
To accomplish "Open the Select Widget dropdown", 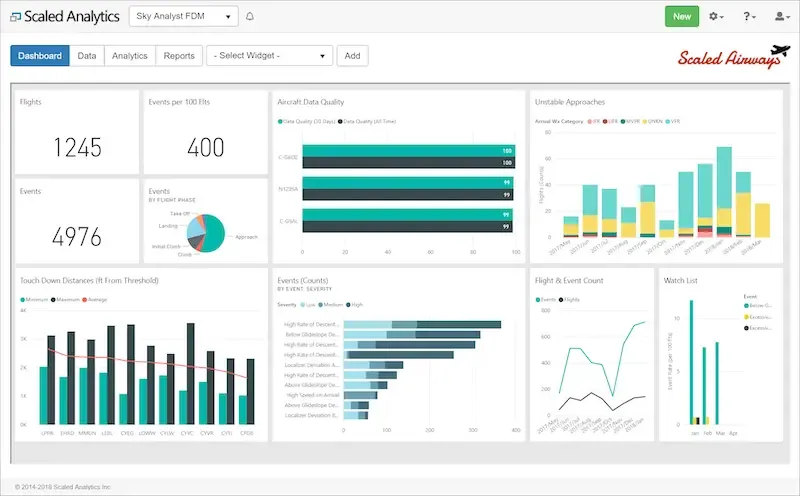I will (269, 56).
